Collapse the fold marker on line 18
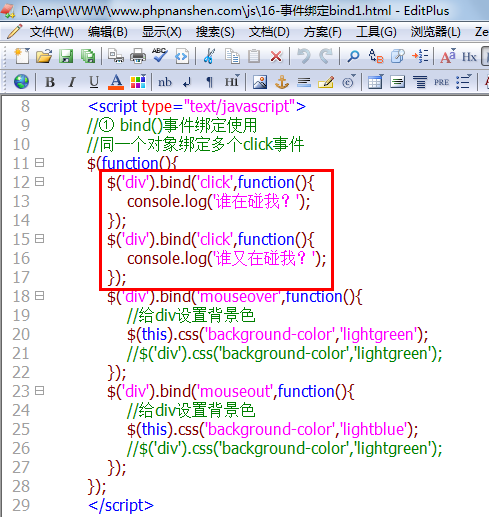 pyautogui.click(x=40, y=296)
